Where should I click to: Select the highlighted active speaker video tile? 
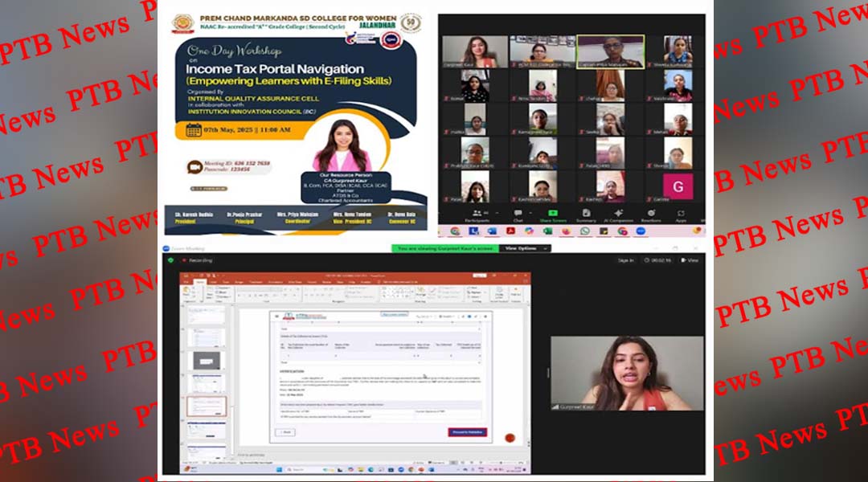(610, 51)
